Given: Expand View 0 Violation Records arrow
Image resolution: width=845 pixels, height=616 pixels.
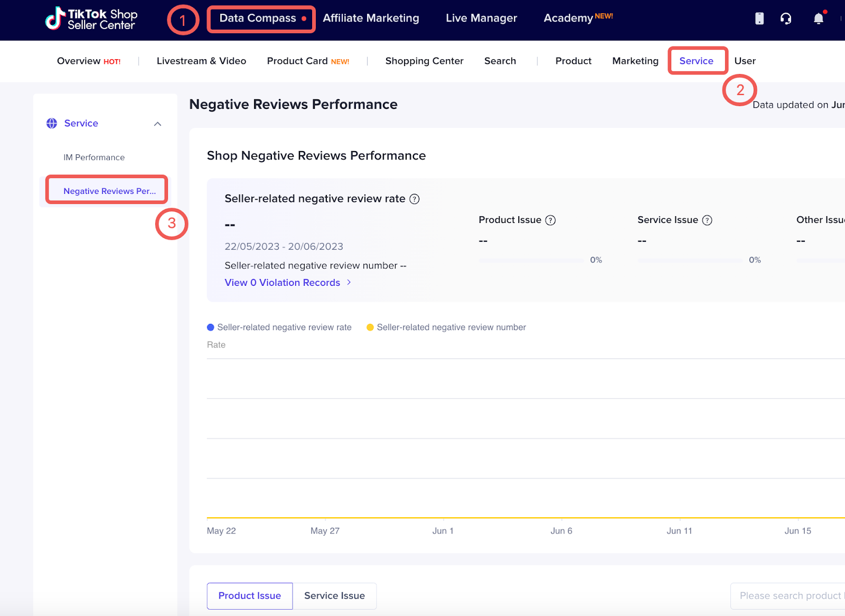Looking at the screenshot, I should (x=349, y=283).
